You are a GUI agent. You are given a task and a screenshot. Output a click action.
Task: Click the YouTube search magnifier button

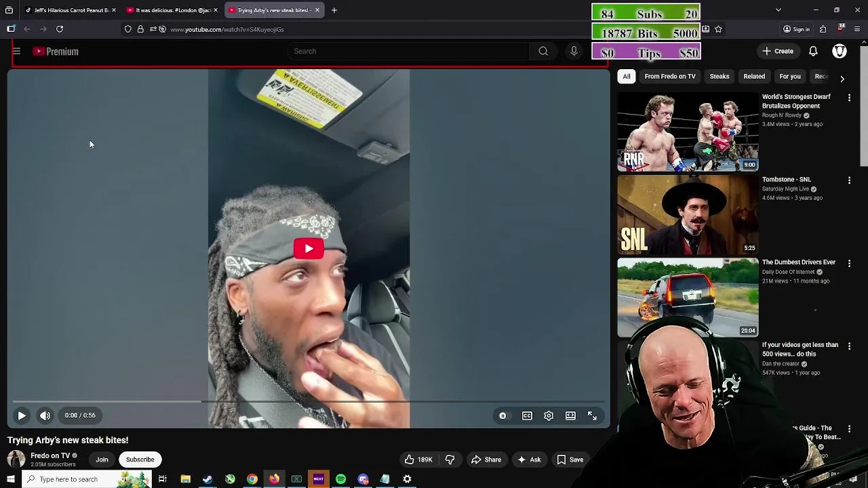(543, 51)
